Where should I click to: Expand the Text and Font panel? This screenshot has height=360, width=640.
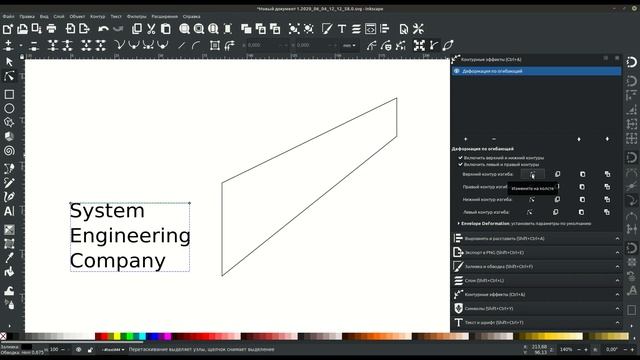pyautogui.click(x=536, y=322)
